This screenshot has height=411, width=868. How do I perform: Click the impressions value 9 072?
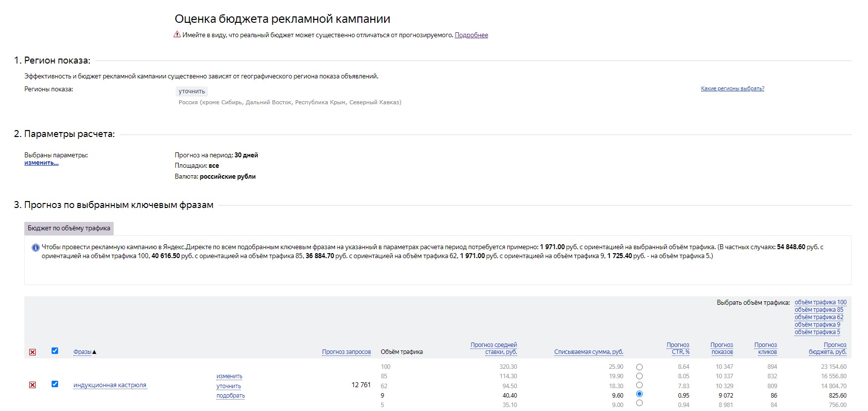coord(726,396)
